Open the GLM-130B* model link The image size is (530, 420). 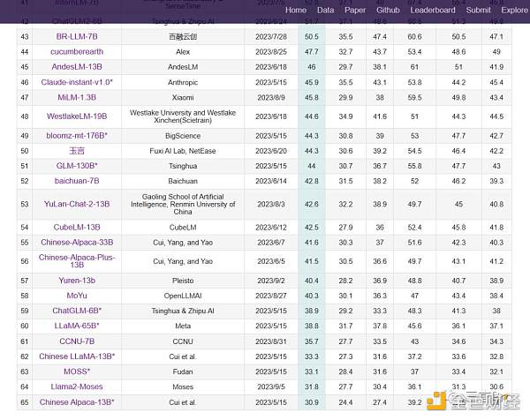click(x=77, y=166)
